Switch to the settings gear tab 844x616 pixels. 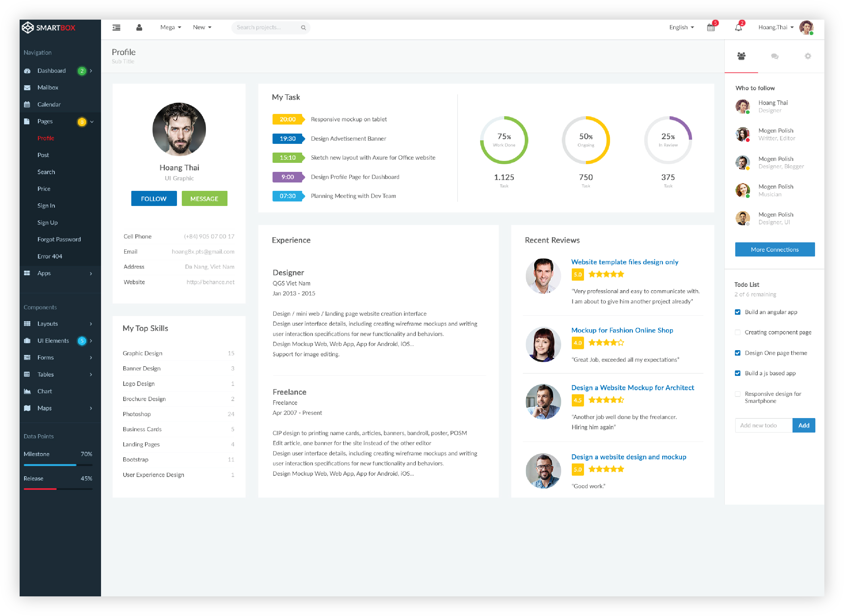(x=808, y=56)
